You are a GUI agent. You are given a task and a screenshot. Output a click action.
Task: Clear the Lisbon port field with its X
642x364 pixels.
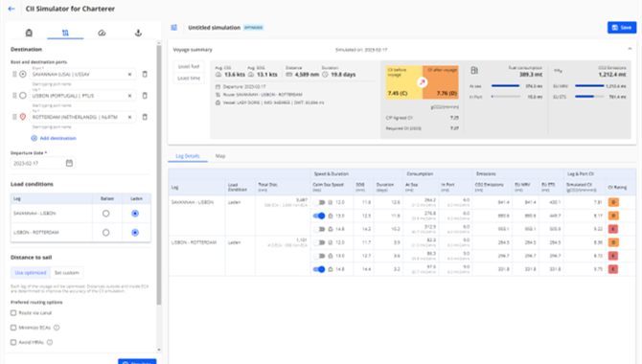[x=129, y=96]
